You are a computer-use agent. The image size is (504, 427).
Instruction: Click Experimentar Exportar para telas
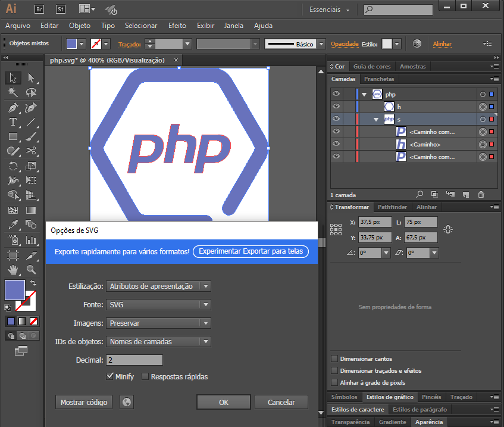click(x=251, y=251)
